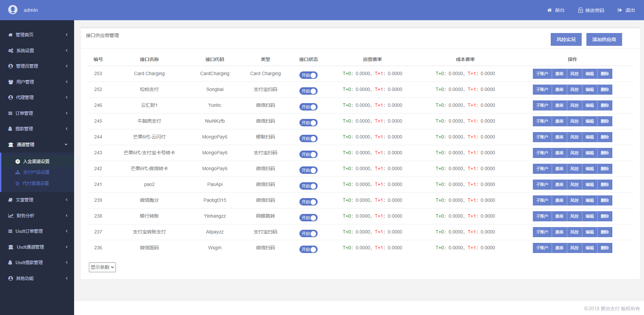
Task: Click the row number '253'
Action: tap(98, 73)
